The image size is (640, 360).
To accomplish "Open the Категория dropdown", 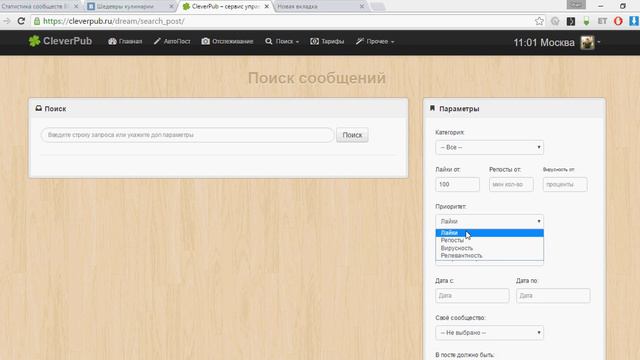I will coord(489,147).
